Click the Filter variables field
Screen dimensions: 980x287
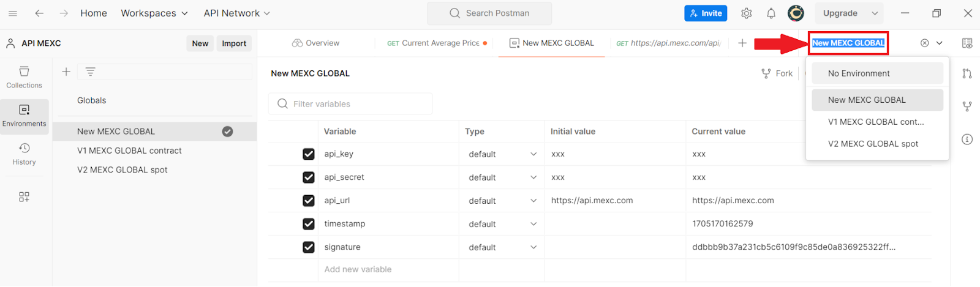[350, 104]
